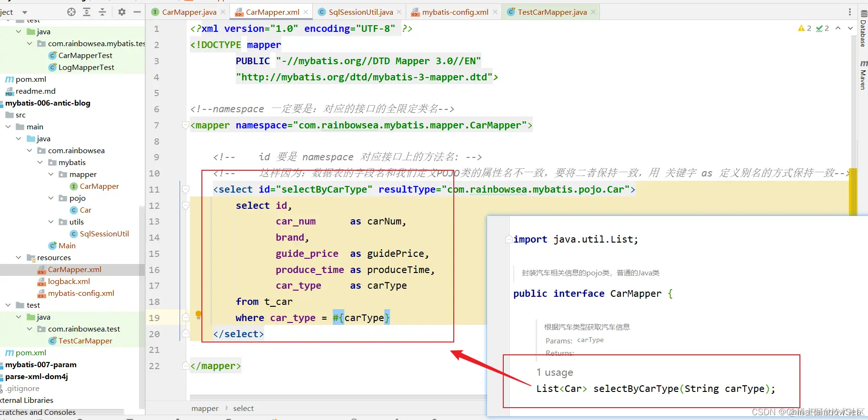Close the CarMapper.java tab
This screenshot has width=868, height=420.
223,12
